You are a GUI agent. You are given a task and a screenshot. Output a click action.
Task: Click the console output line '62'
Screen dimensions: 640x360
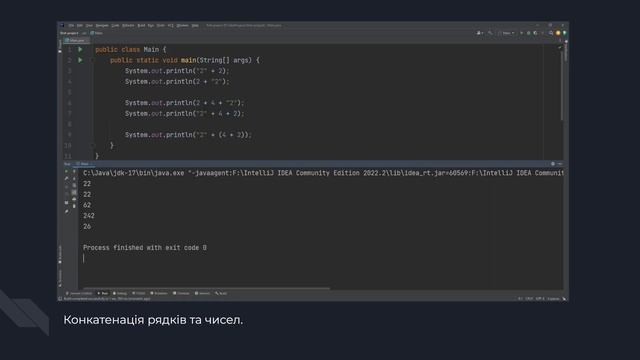(x=87, y=205)
